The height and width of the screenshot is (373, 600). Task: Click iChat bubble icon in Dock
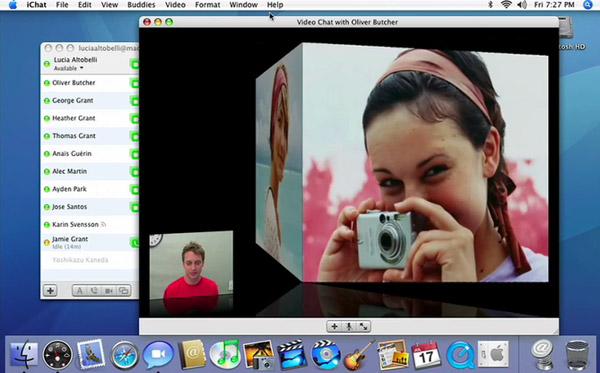158,355
